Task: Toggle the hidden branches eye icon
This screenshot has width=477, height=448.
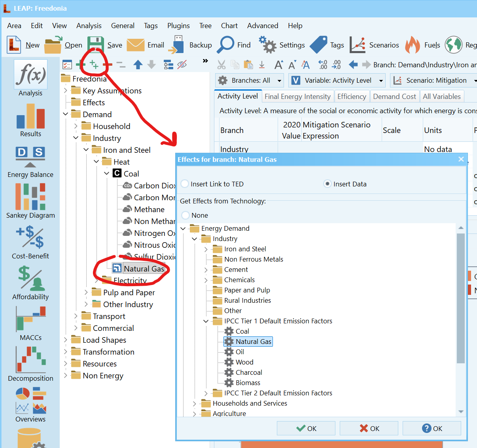Action: 182,65
